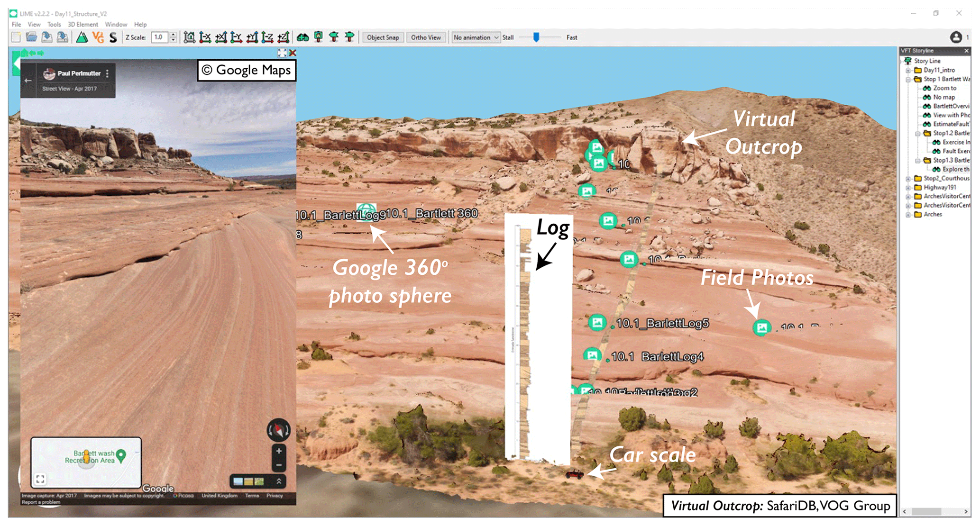Image resolution: width=980 pixels, height=526 pixels.
Task: Expand the Day11_intro folder node
Action: (x=908, y=70)
